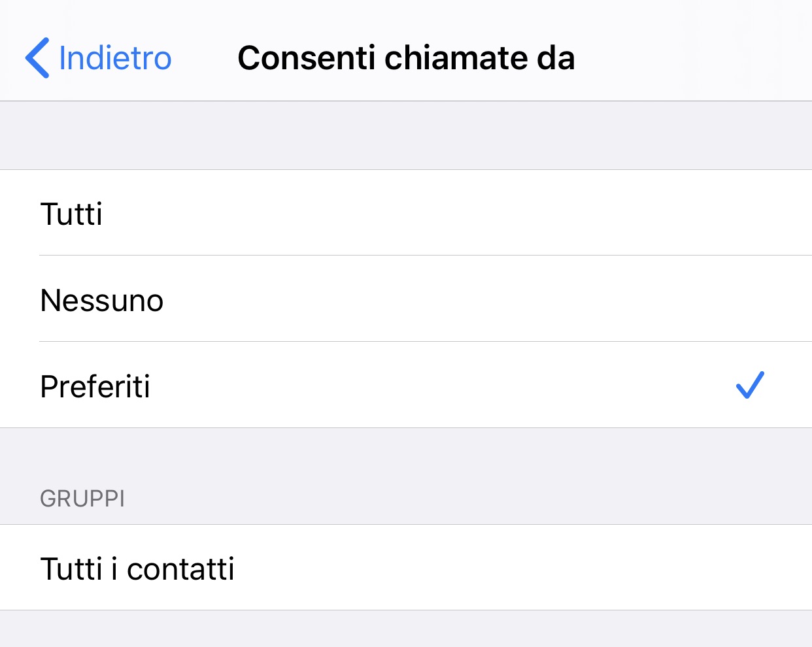The image size is (812, 647).
Task: Select the contacts group Tutti i contatti
Action: coord(138,568)
